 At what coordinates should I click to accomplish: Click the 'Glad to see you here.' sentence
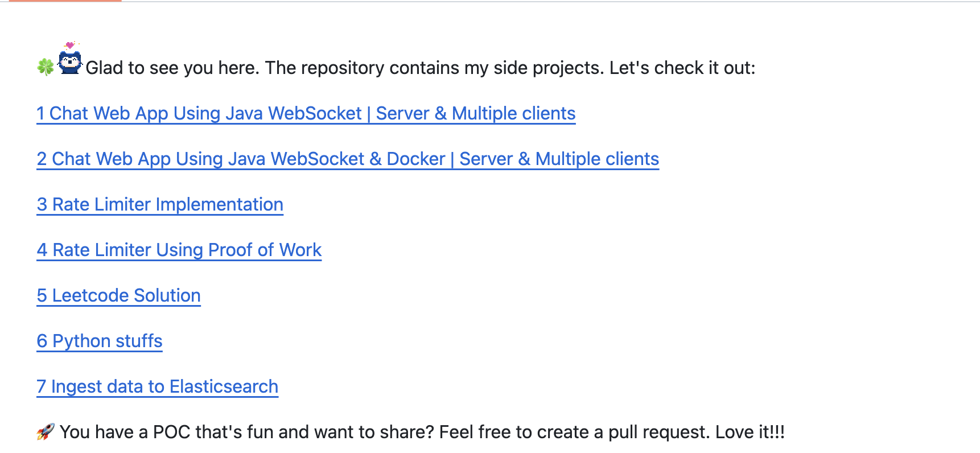pos(172,68)
